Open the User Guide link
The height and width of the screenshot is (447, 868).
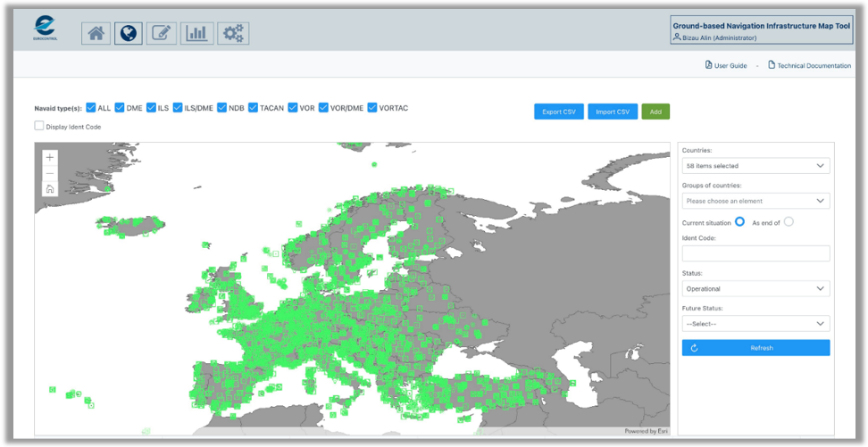[726, 65]
